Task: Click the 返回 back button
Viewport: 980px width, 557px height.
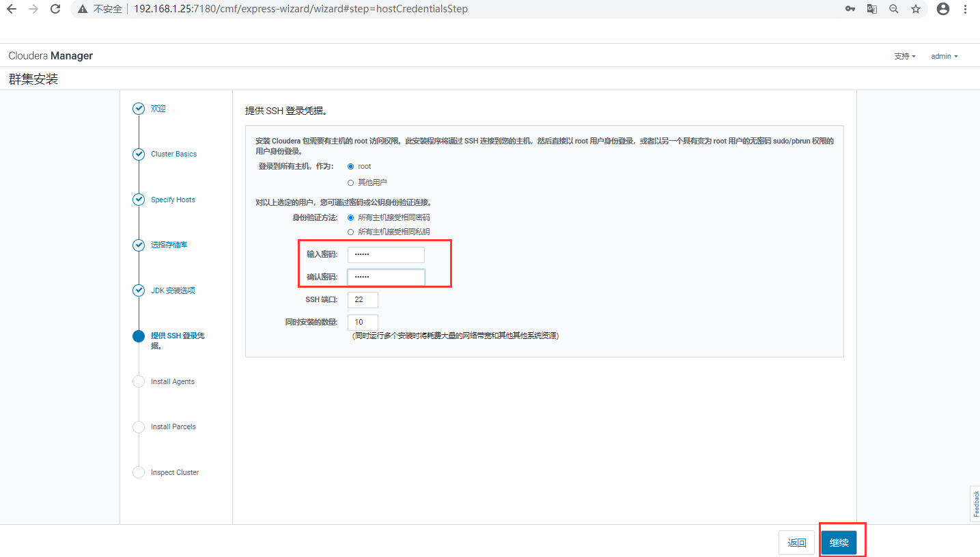Action: (x=797, y=543)
